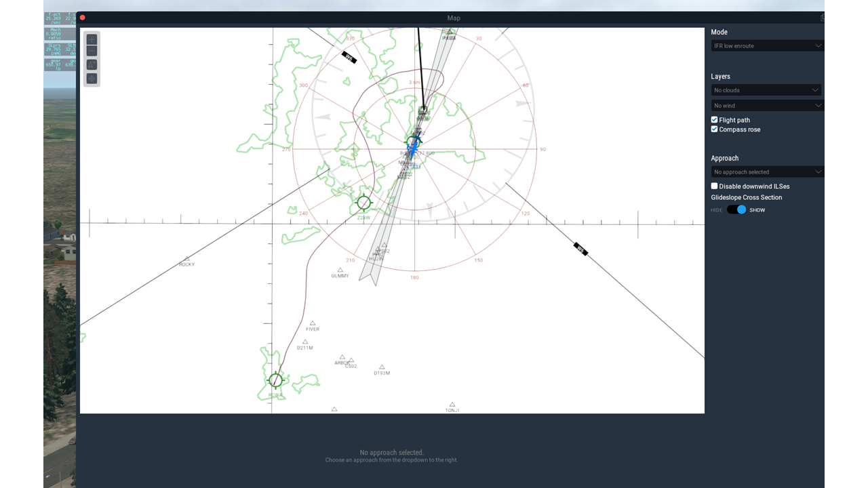The width and height of the screenshot is (868, 488).
Task: Click the HIDE label beside the switch
Action: 717,210
